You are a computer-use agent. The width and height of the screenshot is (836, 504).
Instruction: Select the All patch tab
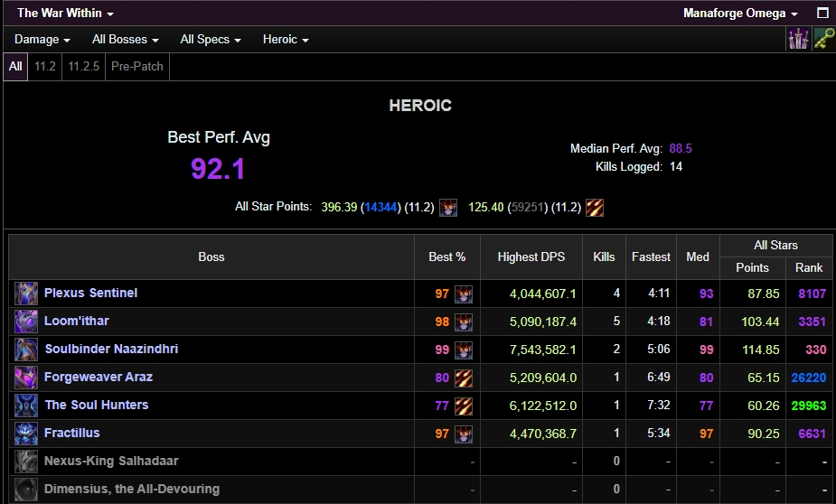[15, 67]
